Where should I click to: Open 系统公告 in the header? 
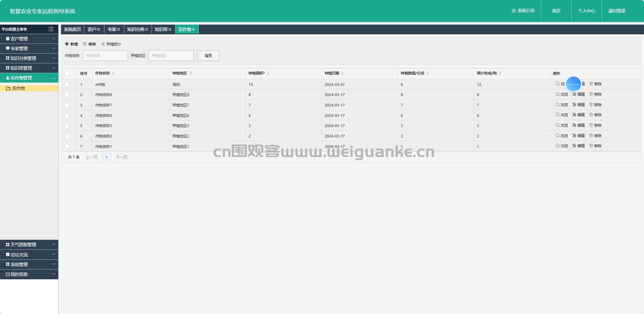[x=523, y=11]
